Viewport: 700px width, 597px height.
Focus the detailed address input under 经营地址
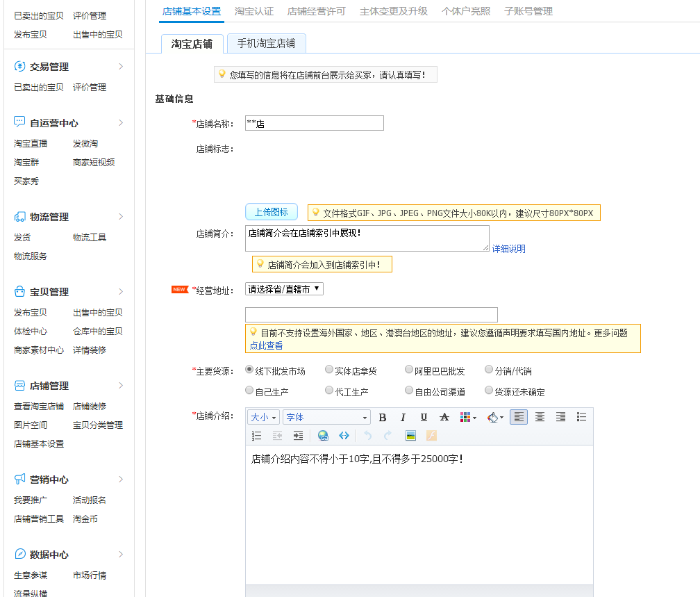pyautogui.click(x=372, y=315)
